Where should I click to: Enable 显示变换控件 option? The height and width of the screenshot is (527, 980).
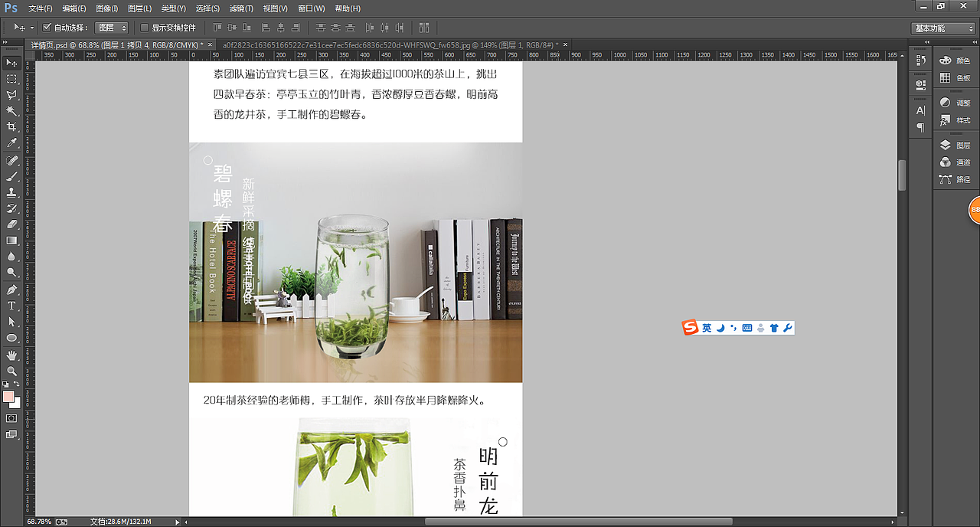coord(144,27)
